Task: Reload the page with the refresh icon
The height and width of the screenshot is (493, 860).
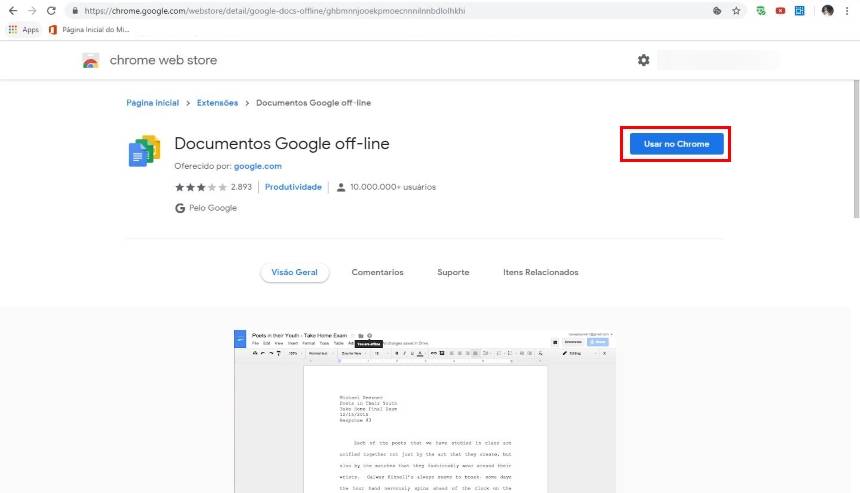Action: [51, 10]
